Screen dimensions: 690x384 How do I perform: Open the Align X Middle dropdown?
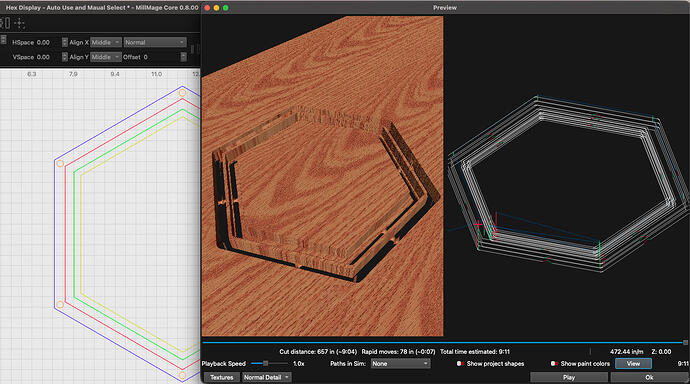(106, 42)
